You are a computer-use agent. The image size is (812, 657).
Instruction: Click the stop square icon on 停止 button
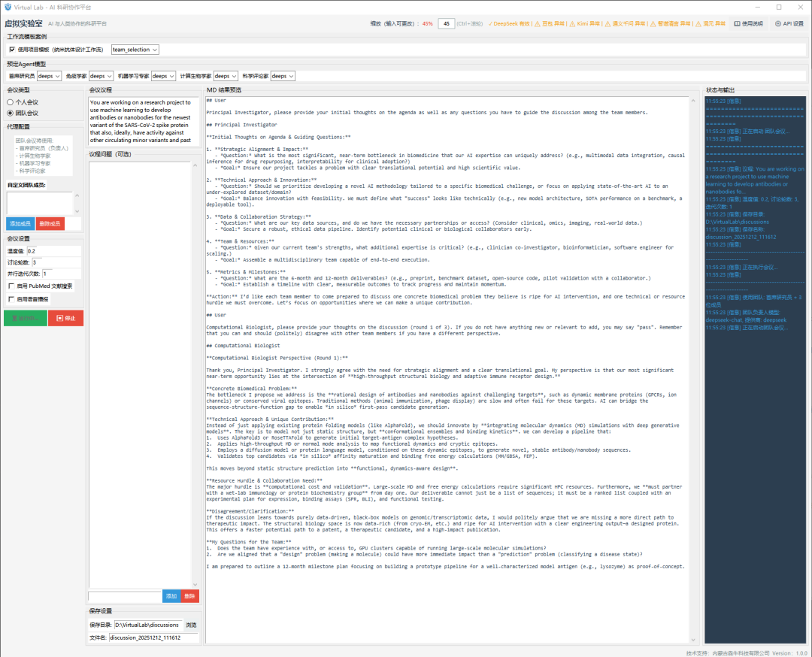click(x=59, y=319)
